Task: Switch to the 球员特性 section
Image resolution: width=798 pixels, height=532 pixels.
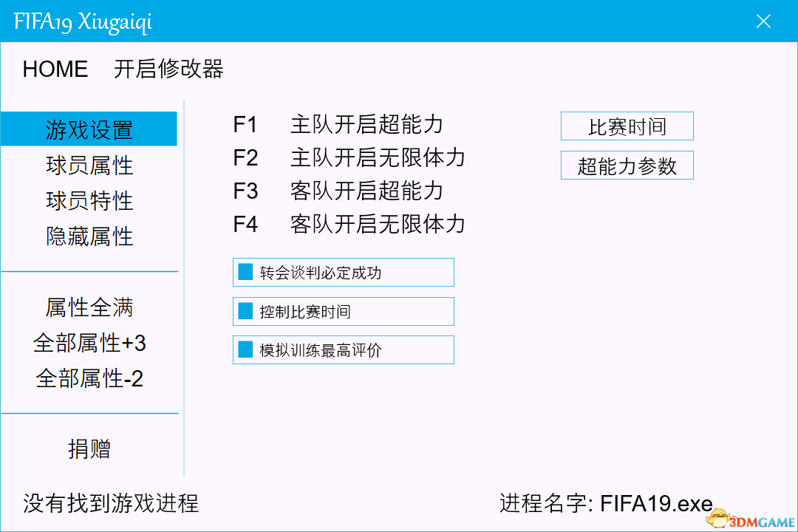Action: point(89,200)
